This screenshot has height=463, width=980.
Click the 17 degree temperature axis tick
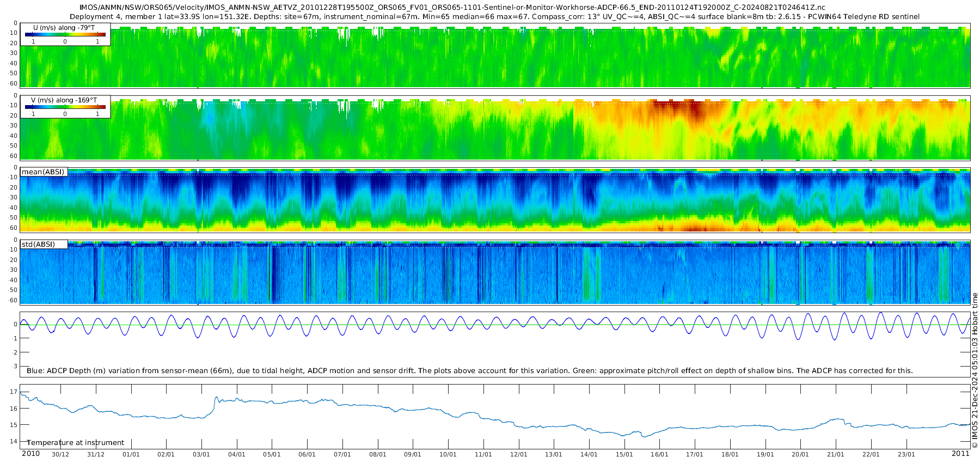(14, 392)
